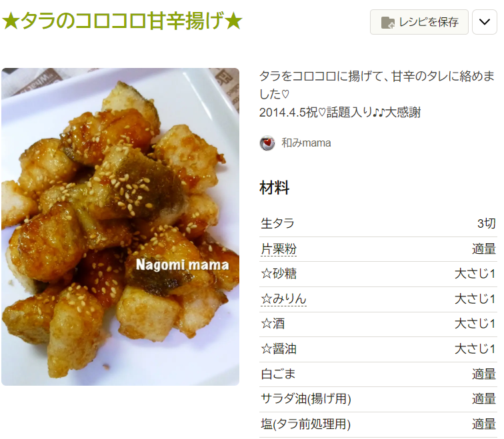Click the レシピを保存 button
Viewport: 504px width, 439px height.
pyautogui.click(x=419, y=22)
